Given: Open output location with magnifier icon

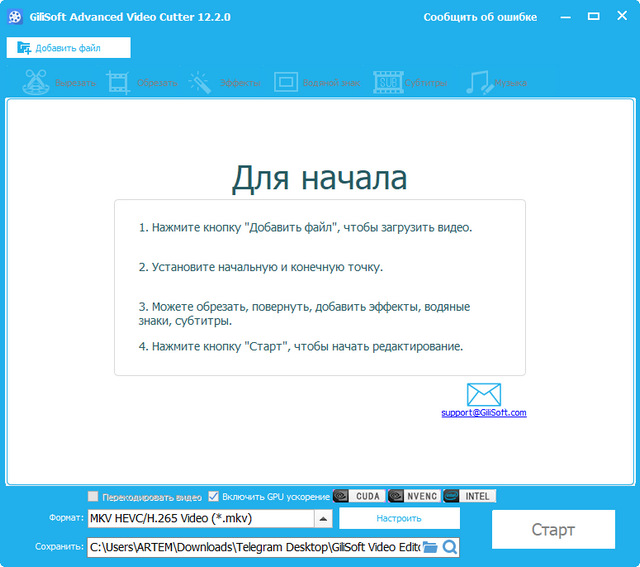Looking at the screenshot, I should [x=450, y=547].
